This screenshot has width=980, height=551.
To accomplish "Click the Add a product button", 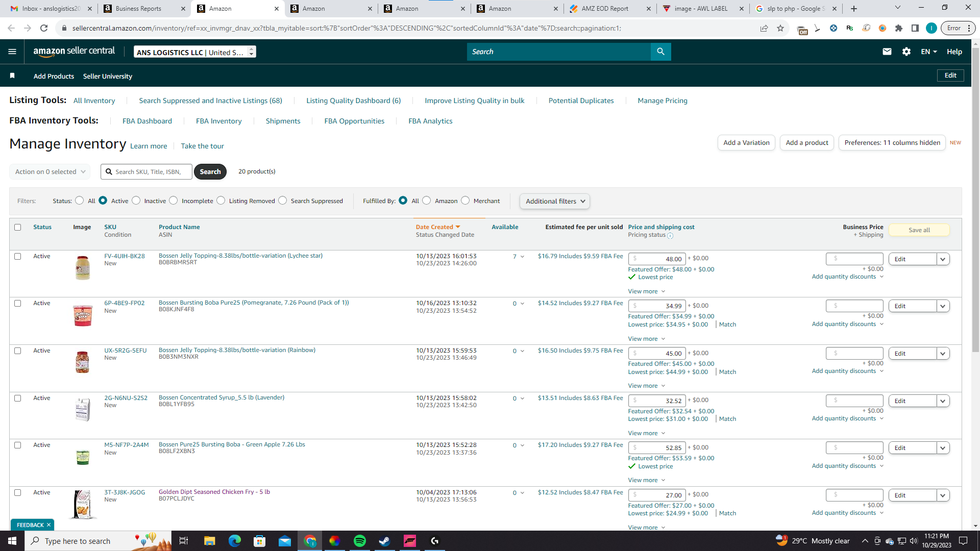I will (x=807, y=143).
